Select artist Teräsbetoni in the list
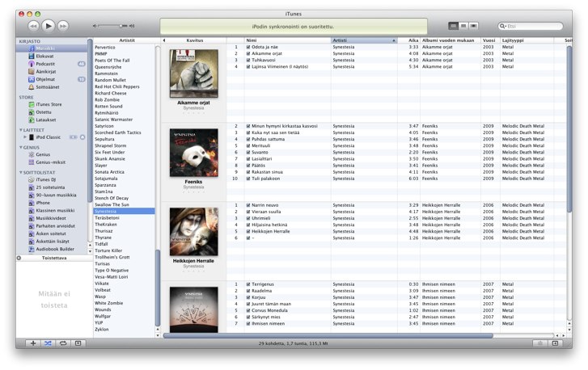This screenshot has height=370, width=588. tap(108, 218)
